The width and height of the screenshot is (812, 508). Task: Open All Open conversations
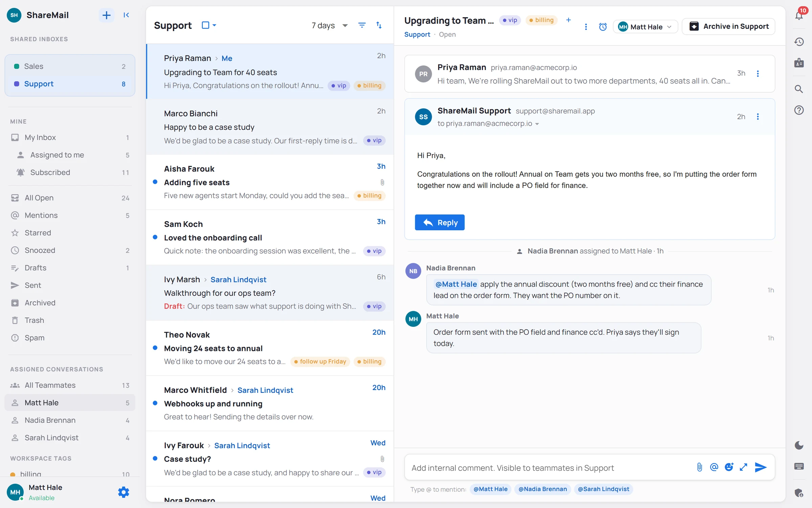coord(70,198)
